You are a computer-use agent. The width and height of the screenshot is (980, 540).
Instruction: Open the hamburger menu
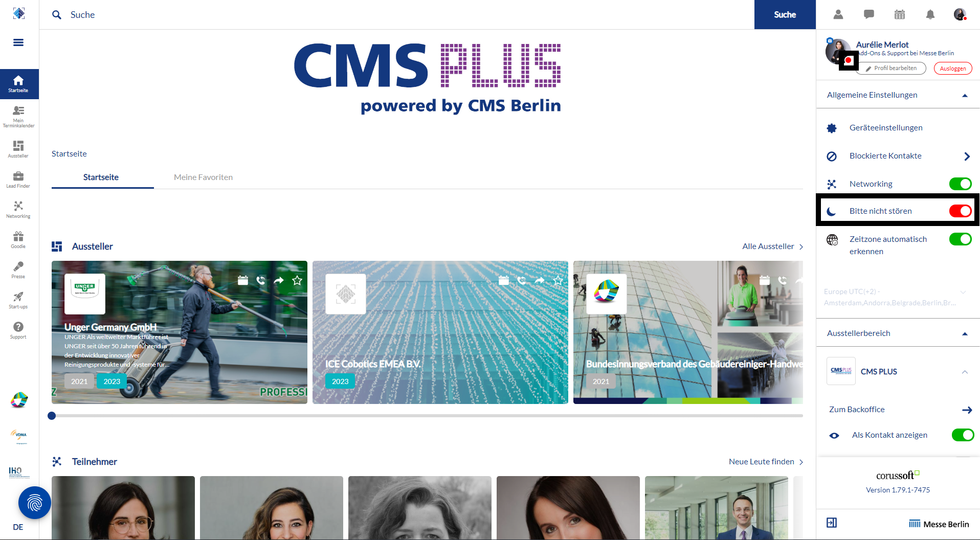[18, 42]
